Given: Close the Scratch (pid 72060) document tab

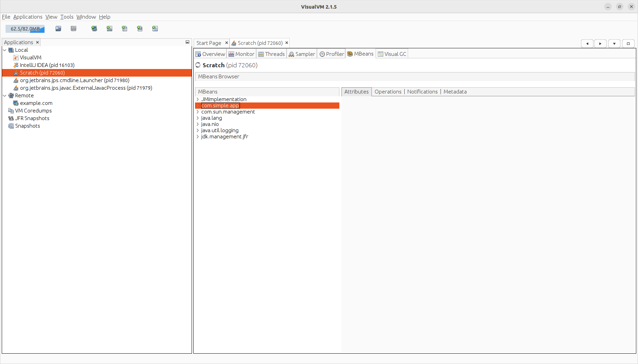Looking at the screenshot, I should (x=287, y=43).
